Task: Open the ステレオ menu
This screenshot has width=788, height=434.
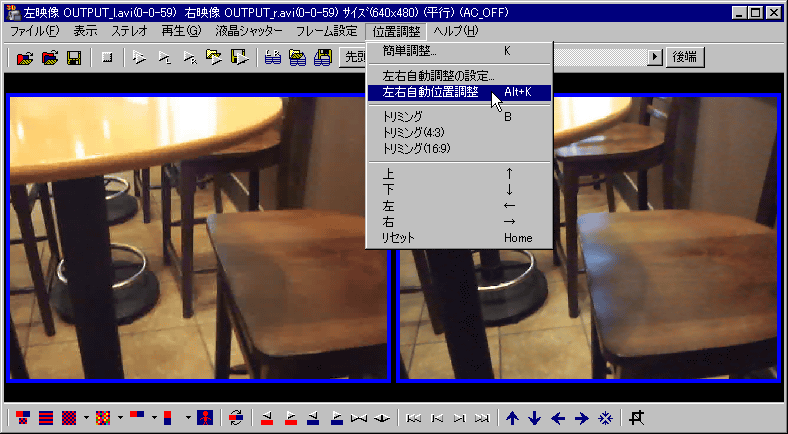Action: [130, 31]
